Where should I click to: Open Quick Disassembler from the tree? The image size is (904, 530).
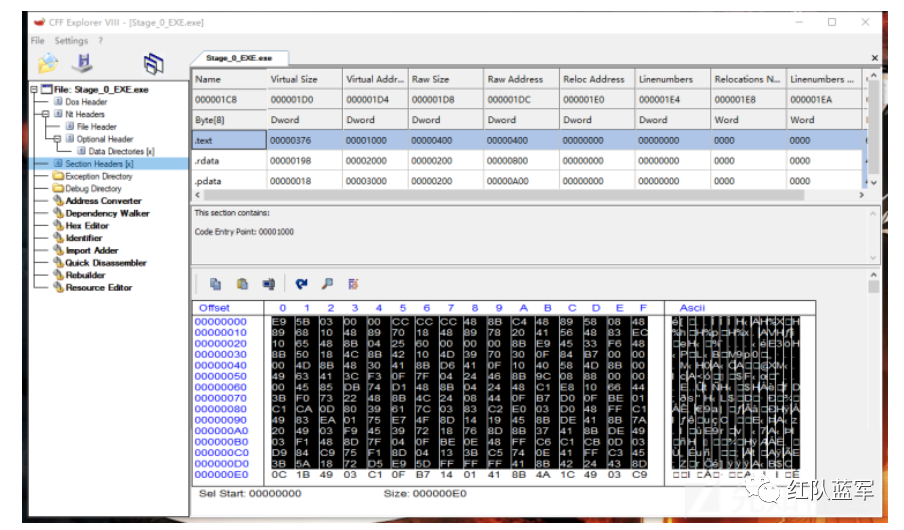tap(106, 262)
